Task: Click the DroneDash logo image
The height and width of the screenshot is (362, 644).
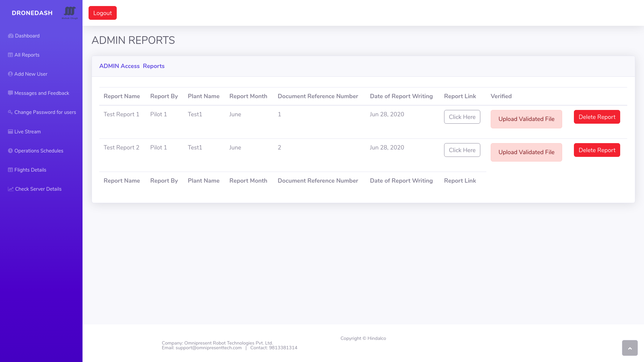Action: tap(70, 13)
